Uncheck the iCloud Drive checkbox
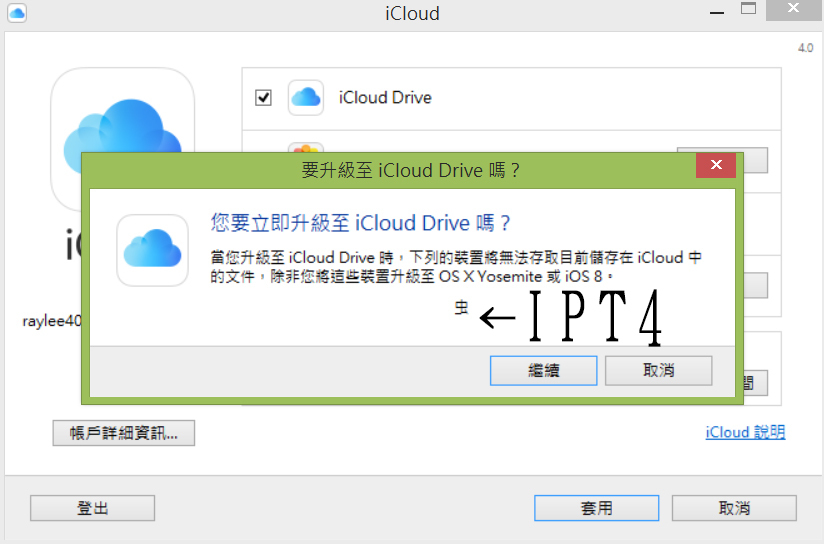This screenshot has width=824, height=544. 263,98
